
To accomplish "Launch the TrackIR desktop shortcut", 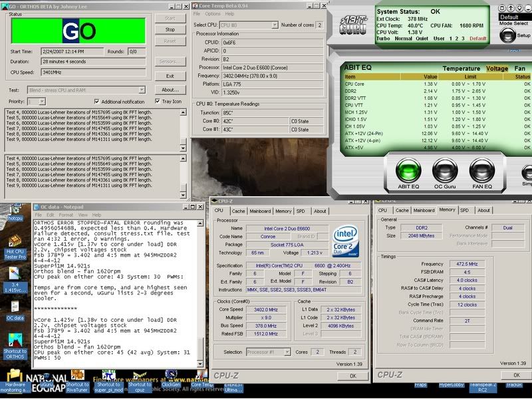I will click(x=513, y=385).
